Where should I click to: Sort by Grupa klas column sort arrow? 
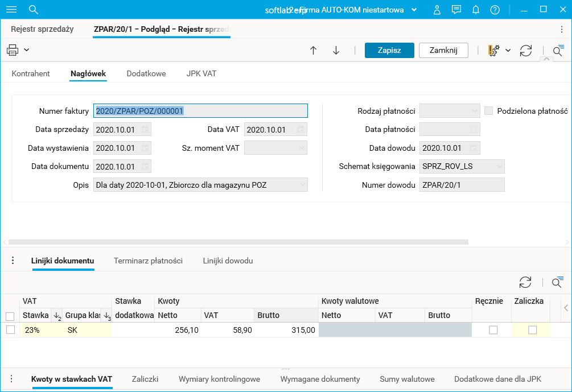pyautogui.click(x=107, y=316)
